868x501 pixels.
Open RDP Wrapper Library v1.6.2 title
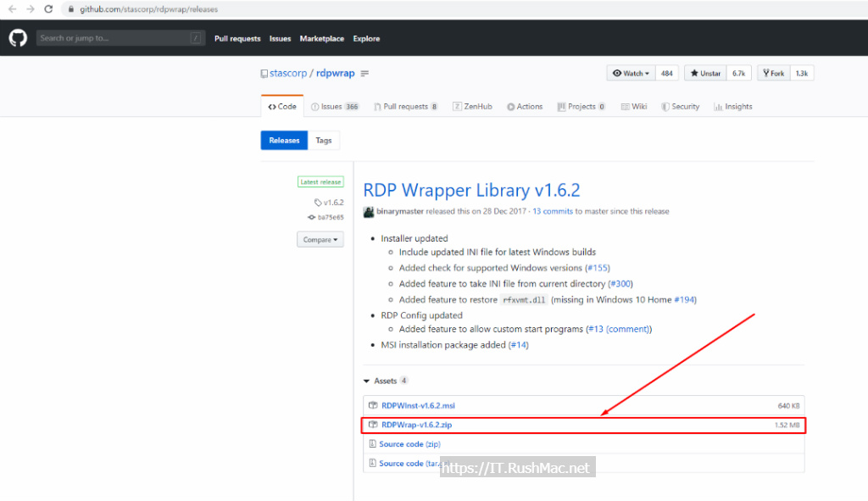tap(471, 191)
